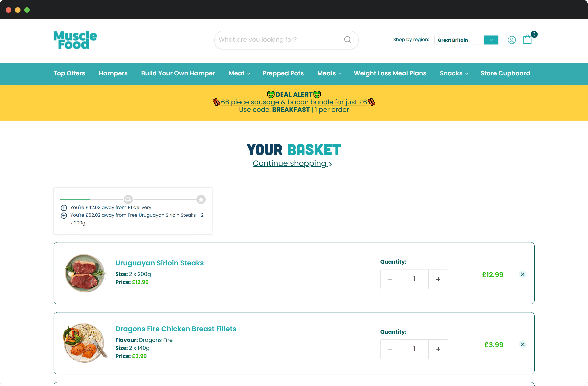Decrease quantity of Dragons Fire Chicken

(390, 349)
